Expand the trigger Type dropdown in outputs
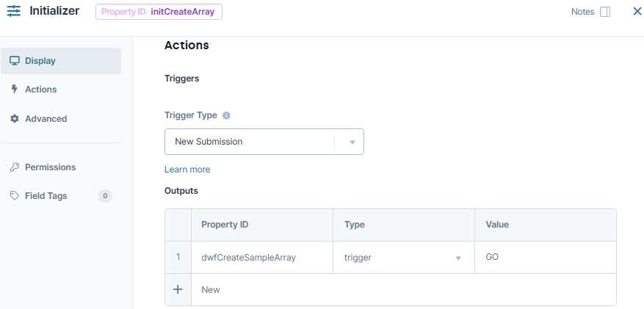 (457, 258)
